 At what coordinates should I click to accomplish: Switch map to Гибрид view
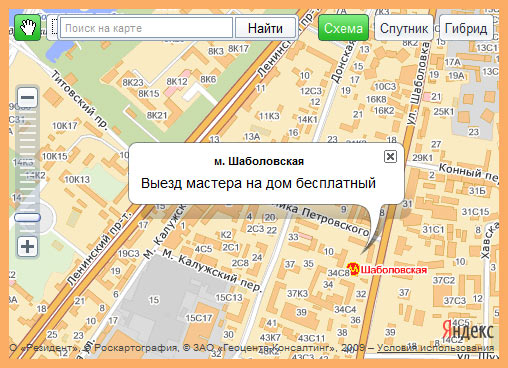point(466,28)
